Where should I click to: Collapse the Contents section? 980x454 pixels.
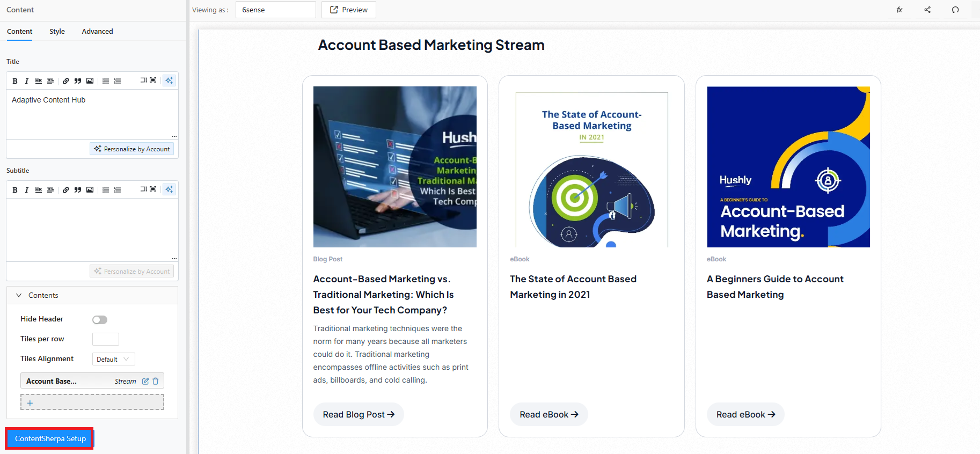(19, 295)
